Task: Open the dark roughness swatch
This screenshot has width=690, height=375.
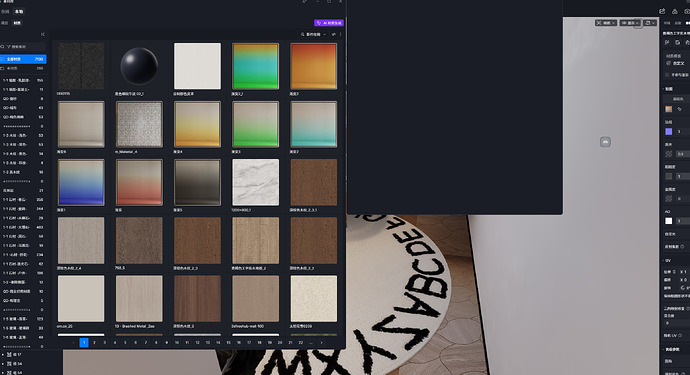Action: 669,176
